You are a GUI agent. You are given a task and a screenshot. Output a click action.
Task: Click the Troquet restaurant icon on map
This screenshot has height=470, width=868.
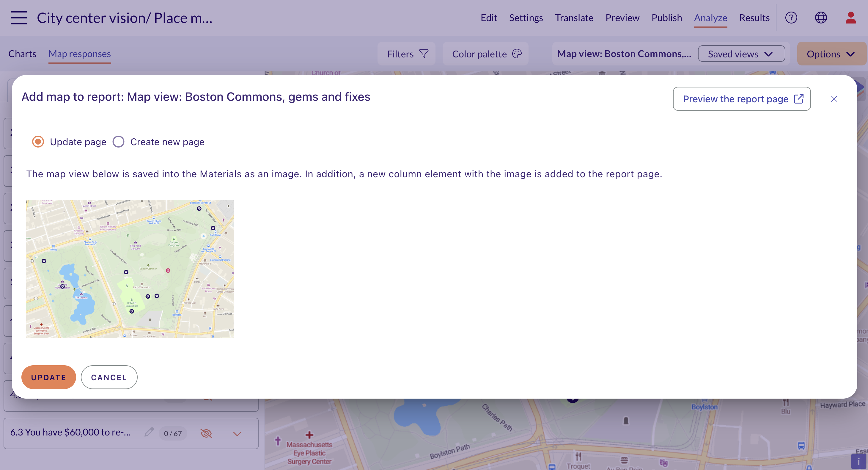click(578, 457)
